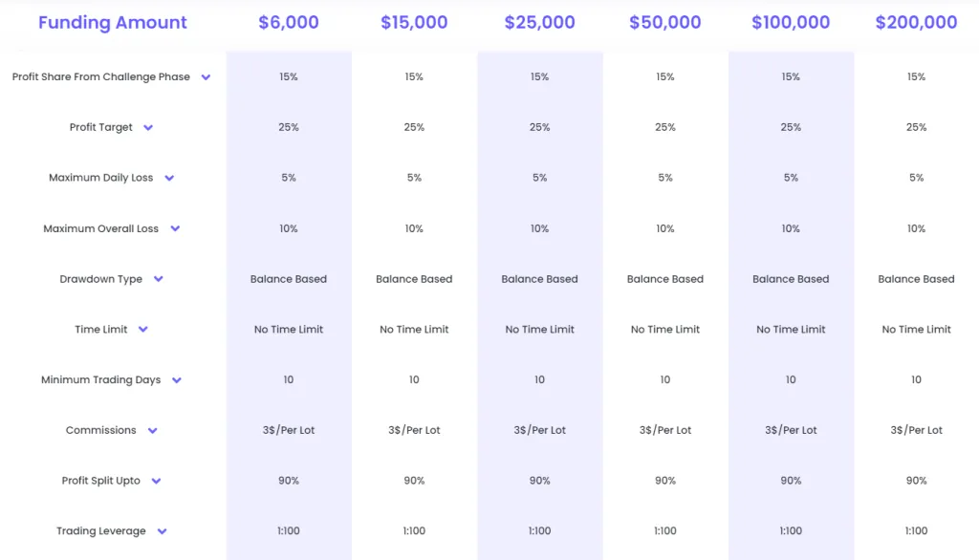Expand the Maximum Overall Loss chevron
Screen dimensions: 979x560
[175, 228]
